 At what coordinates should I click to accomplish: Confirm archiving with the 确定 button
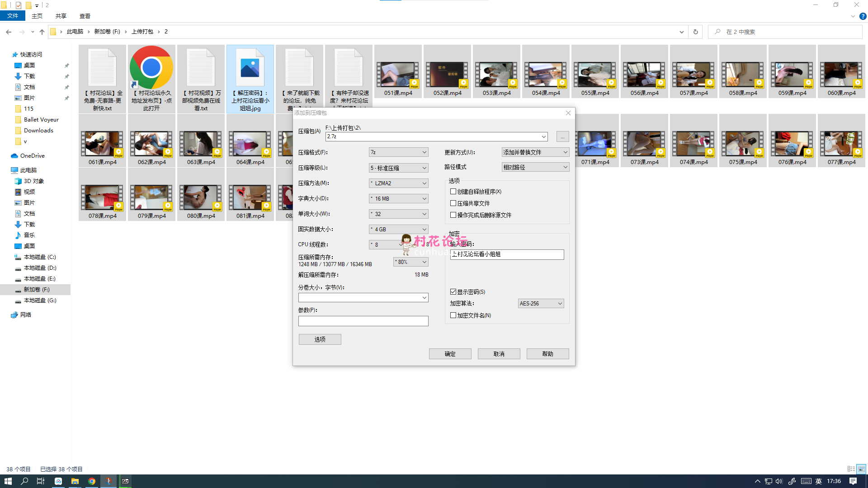(450, 353)
